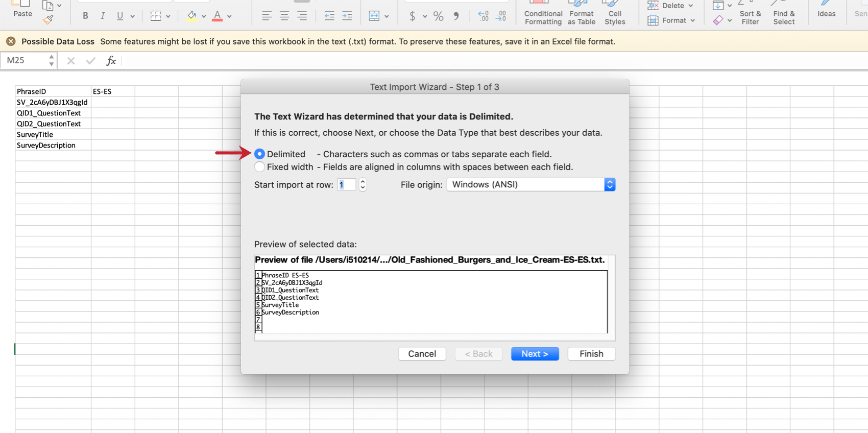
Task: Apply comma style
Action: [x=456, y=16]
